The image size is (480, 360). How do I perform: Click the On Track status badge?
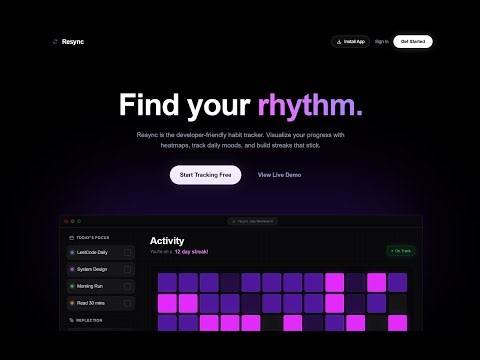[x=401, y=251]
